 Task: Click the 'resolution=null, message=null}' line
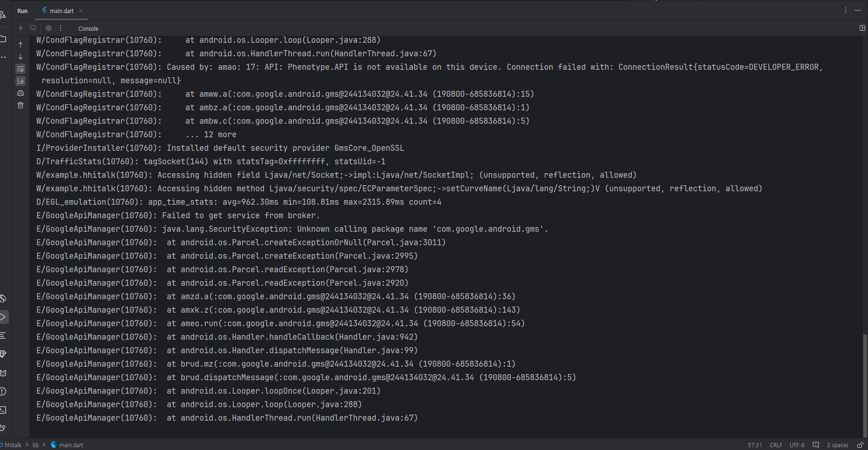(111, 81)
